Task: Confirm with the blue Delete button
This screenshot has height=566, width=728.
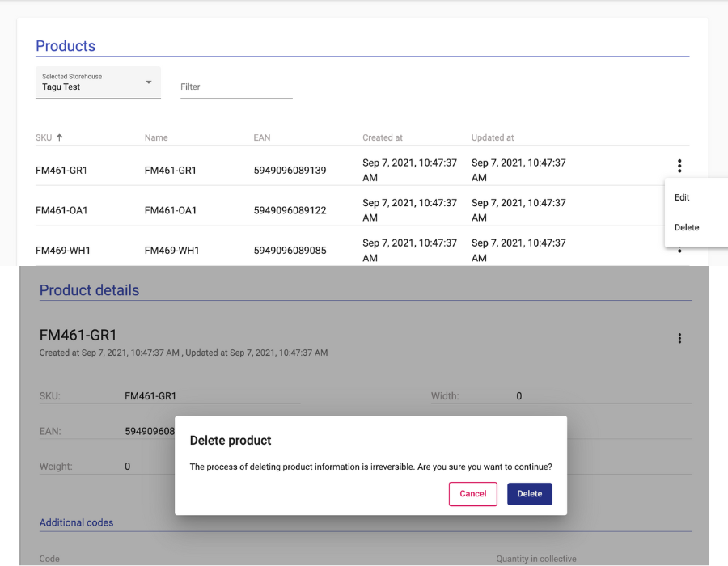Action: tap(529, 493)
